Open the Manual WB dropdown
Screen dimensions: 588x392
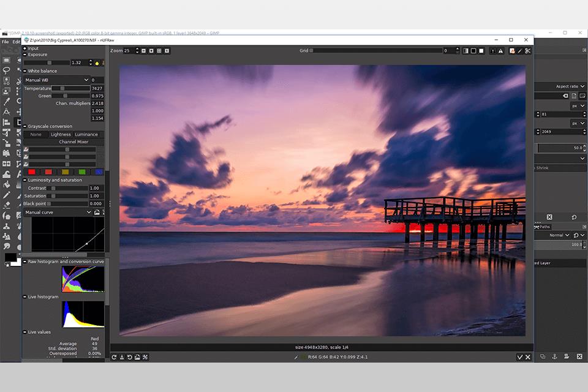click(x=56, y=80)
